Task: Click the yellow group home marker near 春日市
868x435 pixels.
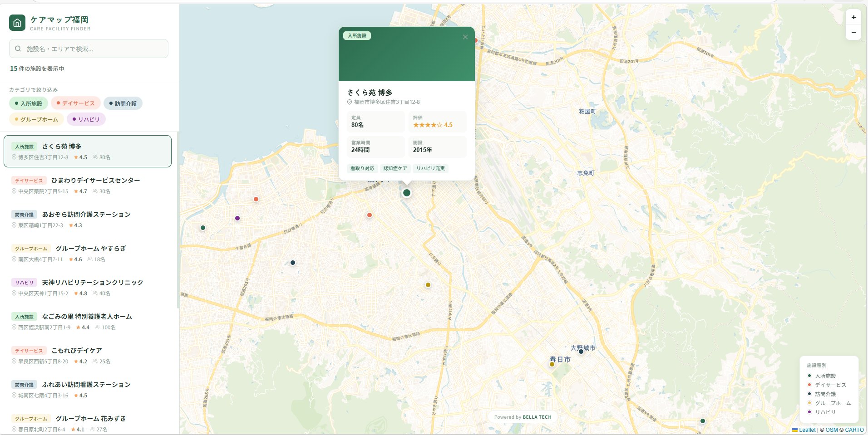Action: [552, 364]
